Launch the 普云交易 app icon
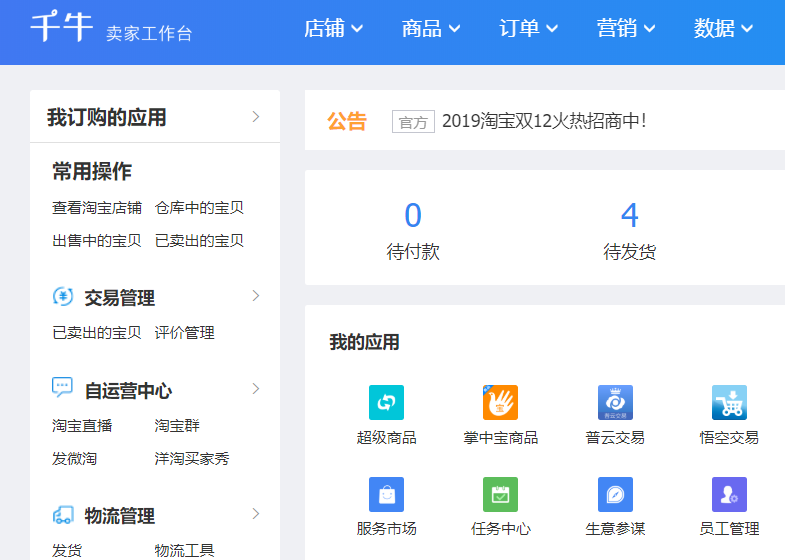Image resolution: width=785 pixels, height=560 pixels. (615, 402)
